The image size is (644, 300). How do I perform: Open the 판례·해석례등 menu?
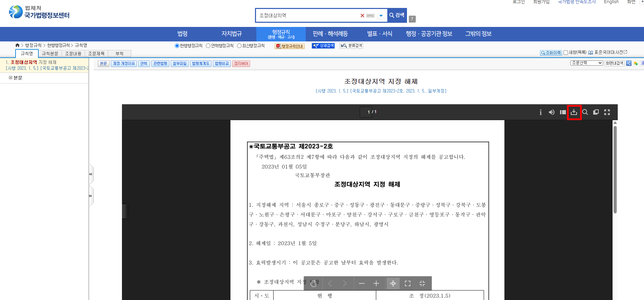tap(330, 34)
